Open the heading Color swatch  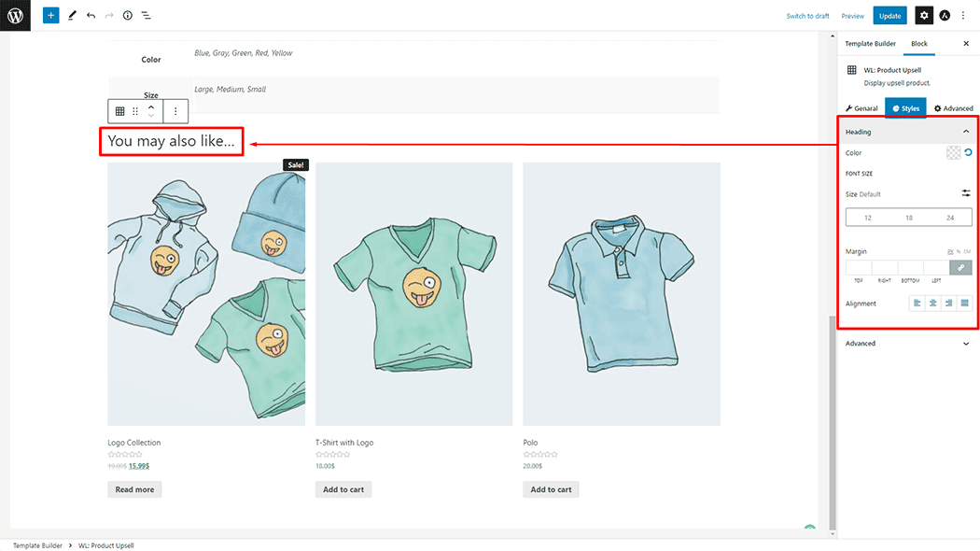953,152
